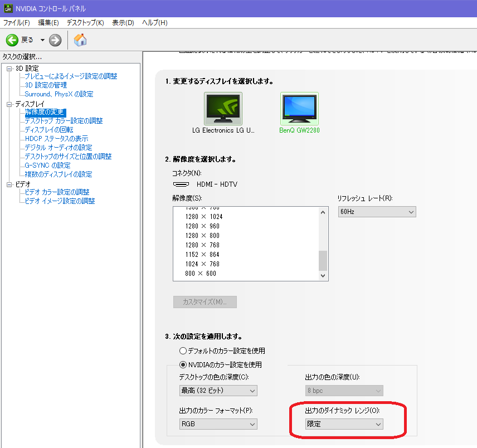The width and height of the screenshot is (477, 448).
Task: Click the Forward arrow icon
Action: click(55, 40)
